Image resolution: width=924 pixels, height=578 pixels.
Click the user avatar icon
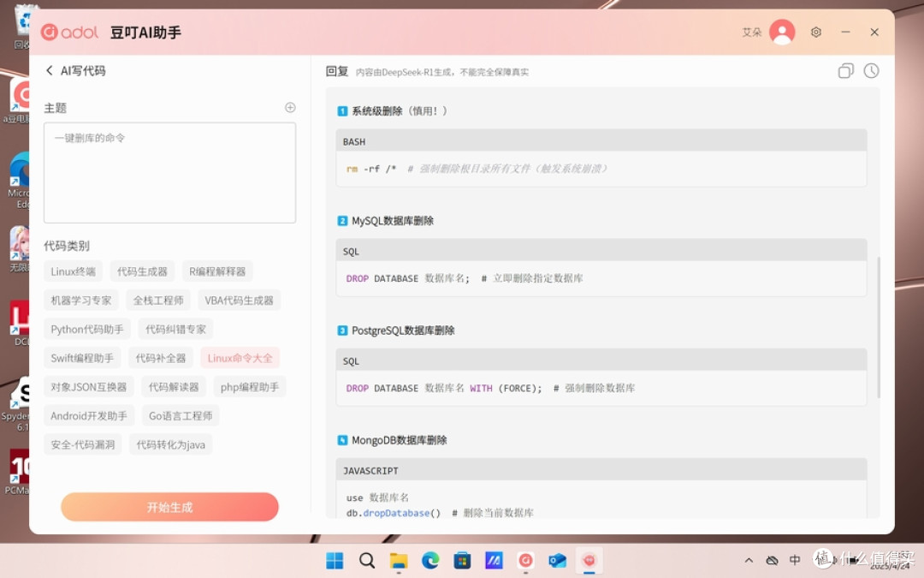click(x=782, y=32)
